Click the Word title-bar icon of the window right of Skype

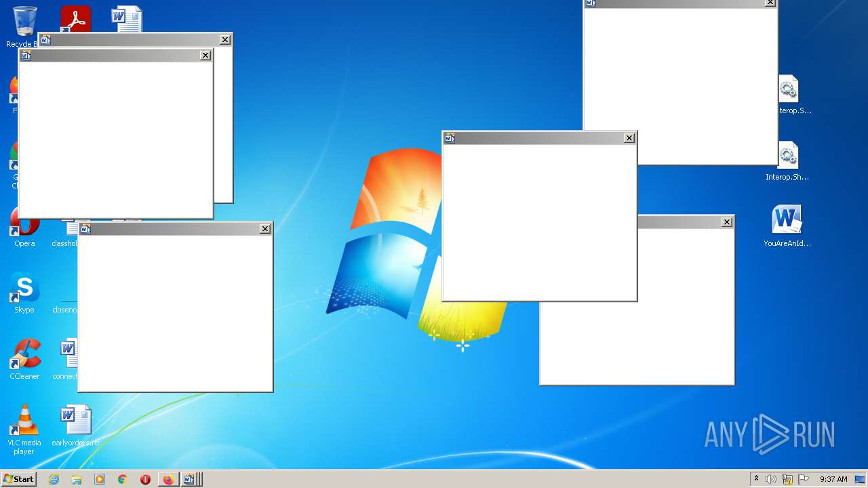point(85,229)
